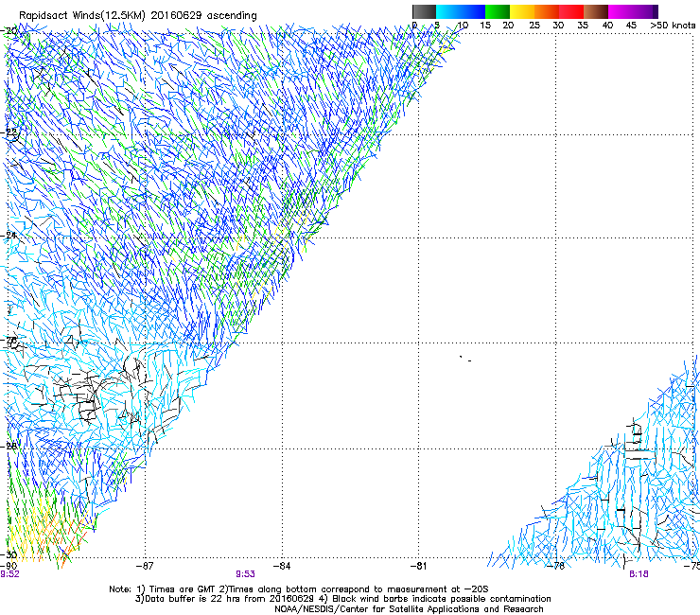Click the '-30' latitude axis label
Screen dimensions: 700x615
point(9,554)
